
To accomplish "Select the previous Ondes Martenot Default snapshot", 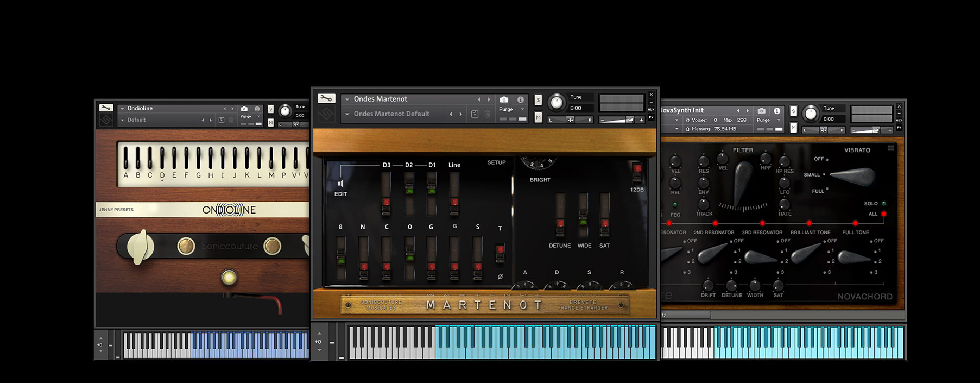I will coord(451,114).
